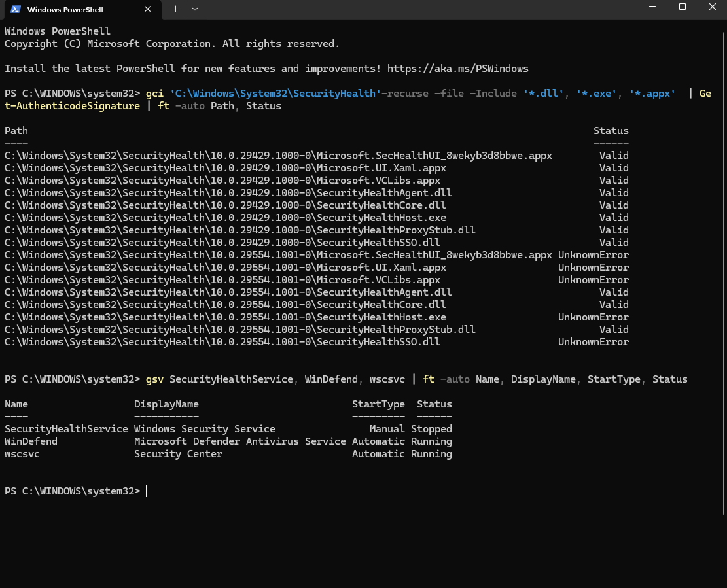Click the Status header of signature table
Viewport: 727px width, 588px height.
[x=611, y=131]
